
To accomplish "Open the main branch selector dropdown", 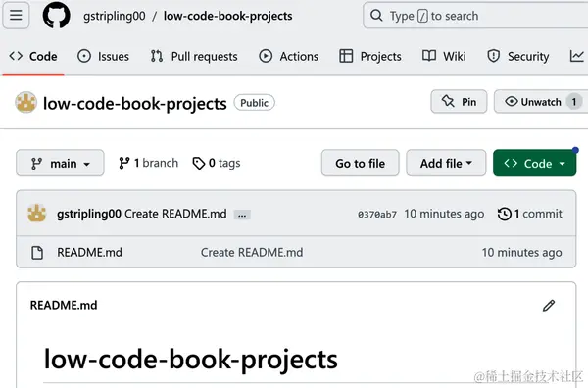I will click(x=60, y=163).
